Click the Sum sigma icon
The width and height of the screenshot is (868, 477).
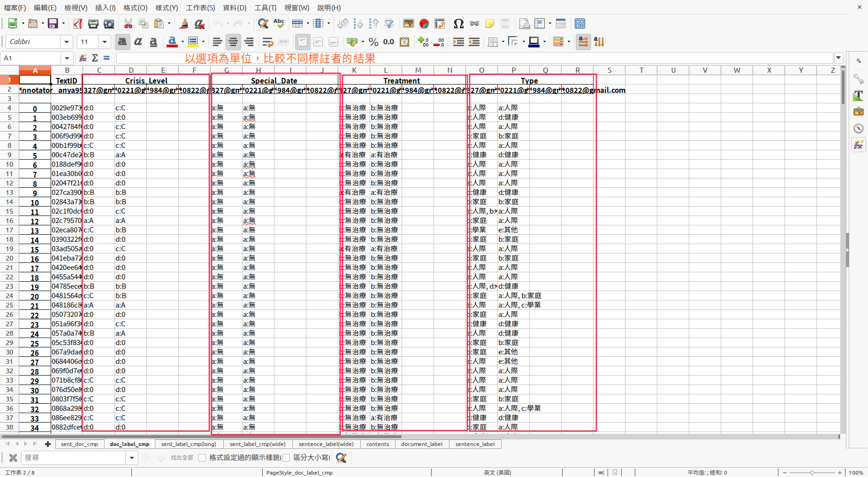[95, 58]
